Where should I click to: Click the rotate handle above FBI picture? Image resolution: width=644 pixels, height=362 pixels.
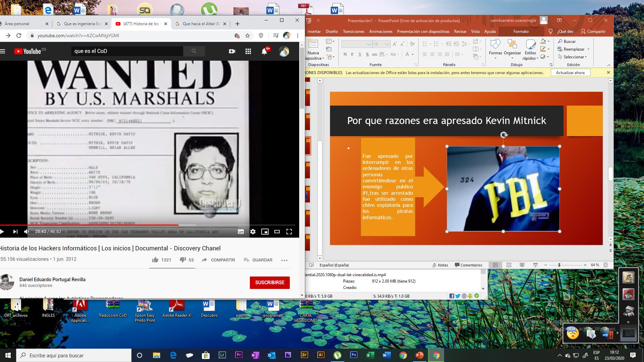point(503,135)
